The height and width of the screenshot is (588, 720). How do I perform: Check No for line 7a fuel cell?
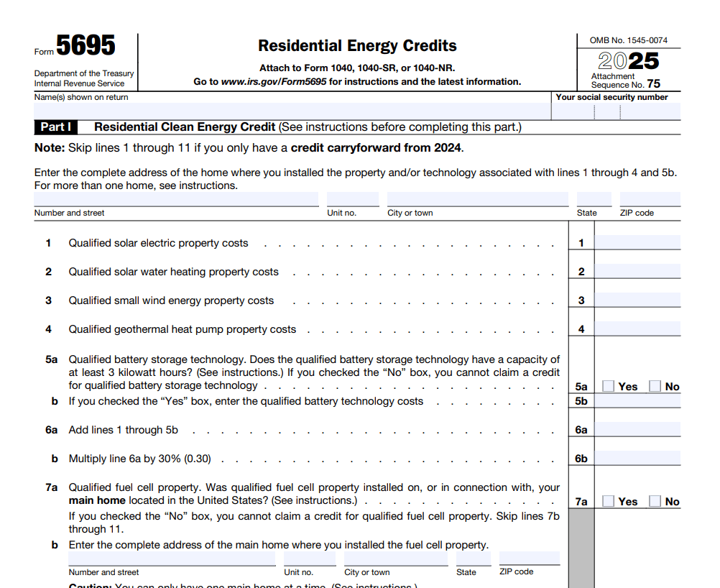655,501
